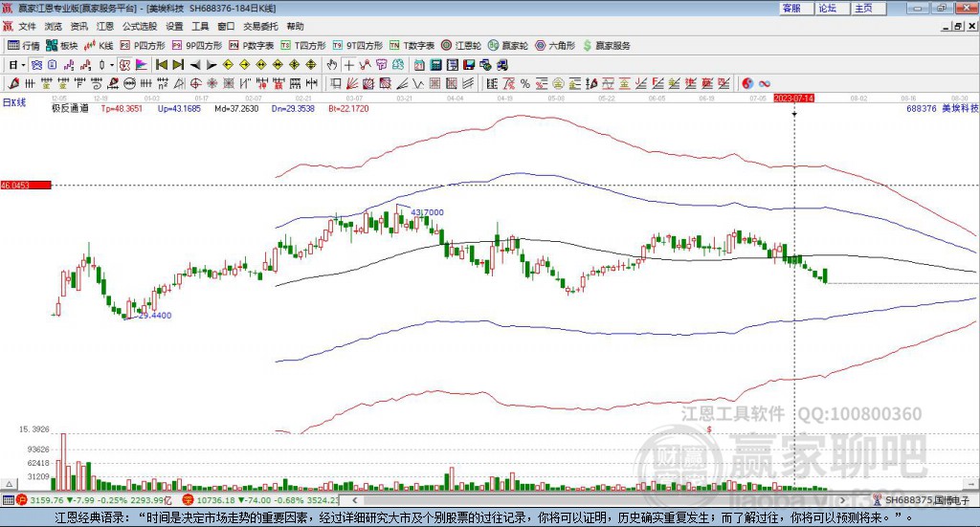980x527 pixels.
Task: Click the 沪 index 3159.76 status entry
Action: click(94, 500)
